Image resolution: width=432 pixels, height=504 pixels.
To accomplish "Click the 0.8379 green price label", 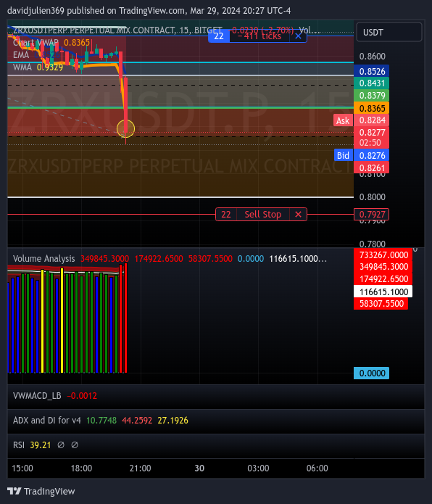I will pos(372,96).
